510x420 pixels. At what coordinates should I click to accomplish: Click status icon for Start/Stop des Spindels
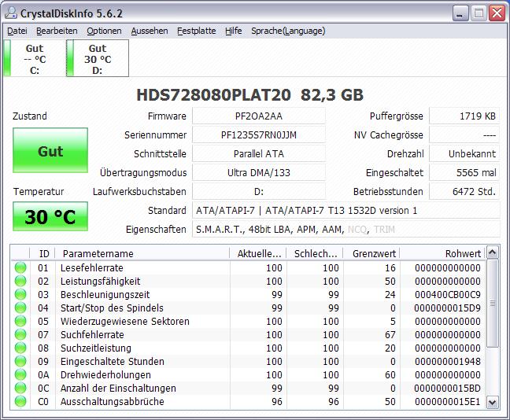(x=20, y=308)
